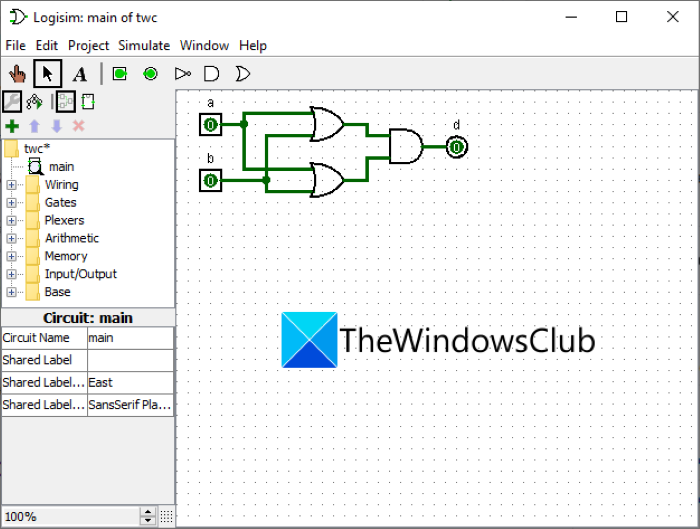Image resolution: width=700 pixels, height=529 pixels.
Task: Add circuit with green plus icon
Action: (12, 126)
